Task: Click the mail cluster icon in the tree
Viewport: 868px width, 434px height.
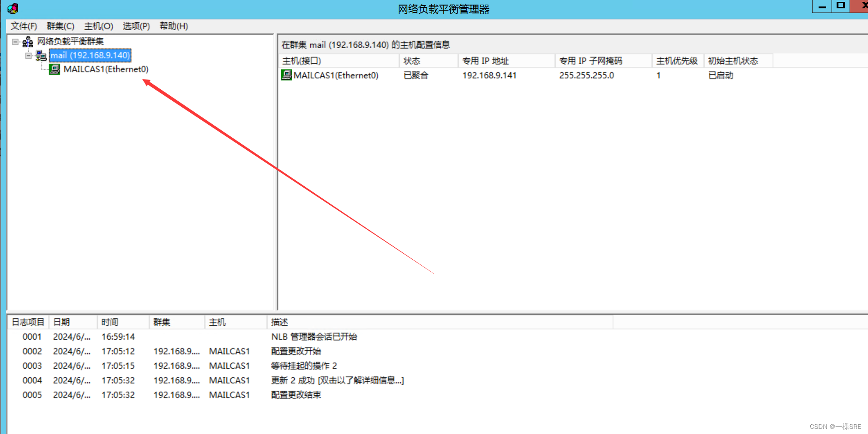Action: click(x=41, y=55)
